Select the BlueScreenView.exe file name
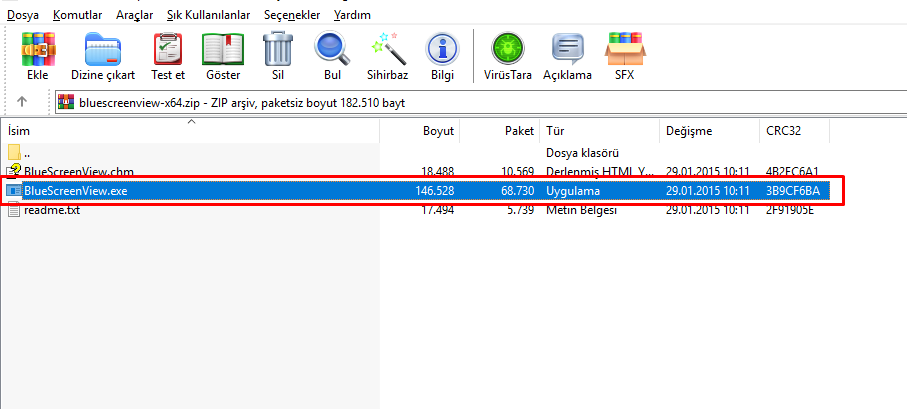907x409 pixels. tap(75, 190)
